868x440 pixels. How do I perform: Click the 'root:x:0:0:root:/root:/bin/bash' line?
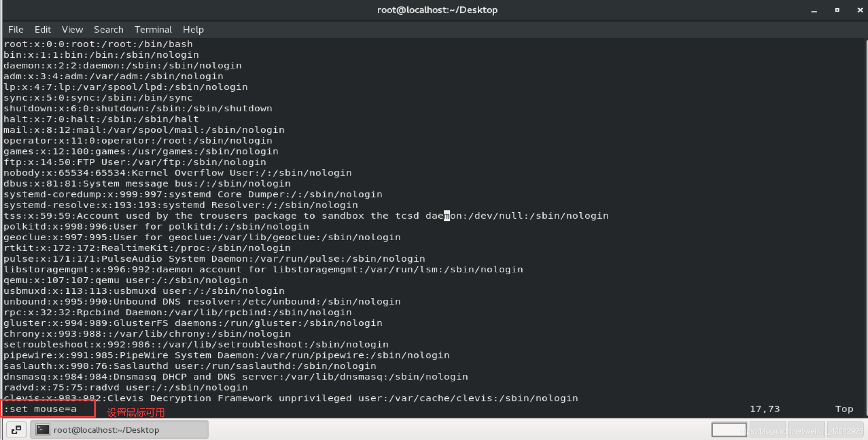98,44
